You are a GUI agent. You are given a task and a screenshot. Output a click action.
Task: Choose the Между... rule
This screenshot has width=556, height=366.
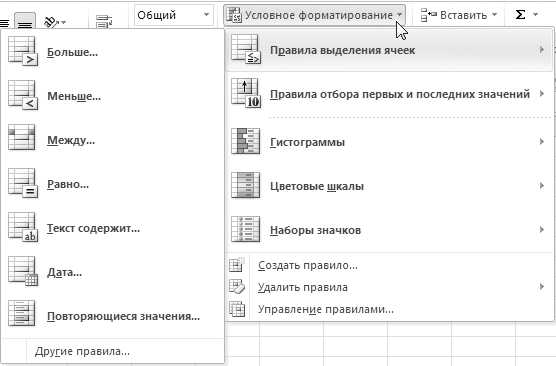[113, 140]
